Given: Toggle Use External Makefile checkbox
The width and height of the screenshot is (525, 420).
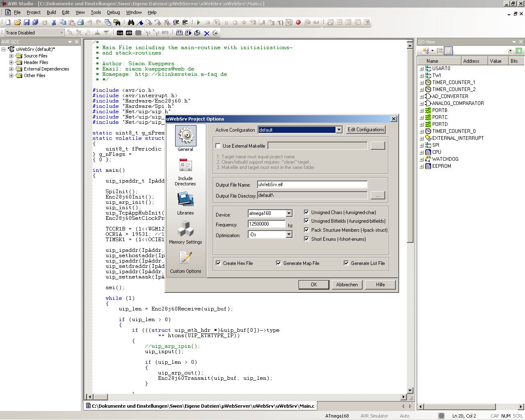Looking at the screenshot, I should [x=218, y=146].
